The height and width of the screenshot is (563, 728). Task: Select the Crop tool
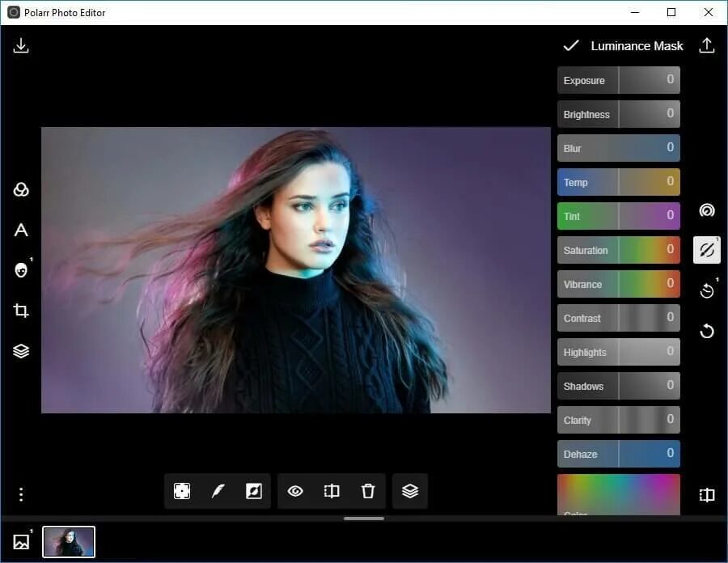point(20,310)
